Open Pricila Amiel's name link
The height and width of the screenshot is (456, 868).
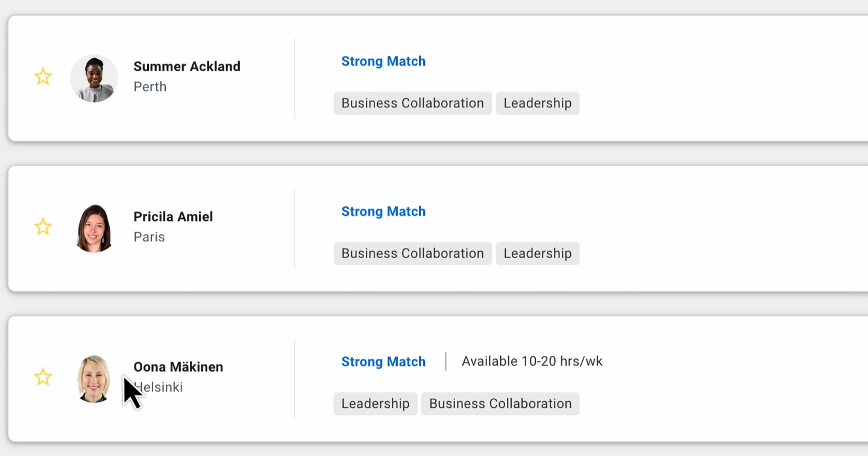[x=173, y=217]
